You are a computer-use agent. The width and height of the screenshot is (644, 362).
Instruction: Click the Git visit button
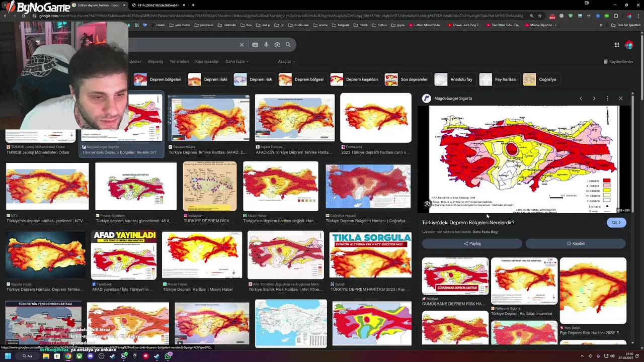coord(616,222)
